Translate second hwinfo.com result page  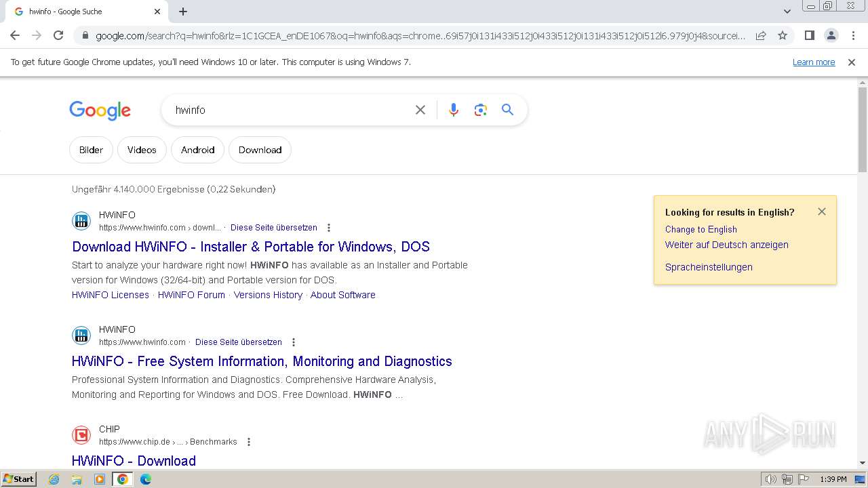point(239,342)
